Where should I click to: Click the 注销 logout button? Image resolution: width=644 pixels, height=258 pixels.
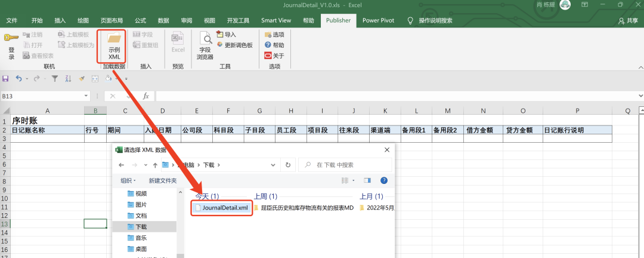[32, 35]
